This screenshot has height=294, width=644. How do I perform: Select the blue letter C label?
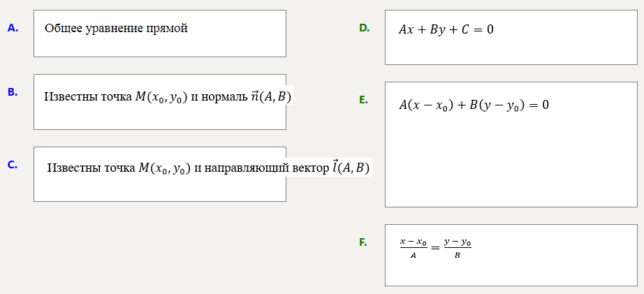[x=13, y=165]
